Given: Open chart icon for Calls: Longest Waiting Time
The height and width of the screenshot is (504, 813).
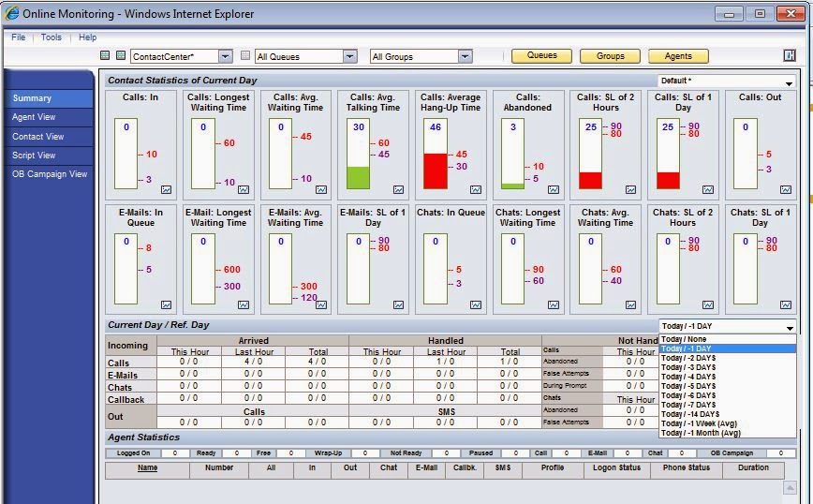Looking at the screenshot, I should 244,190.
